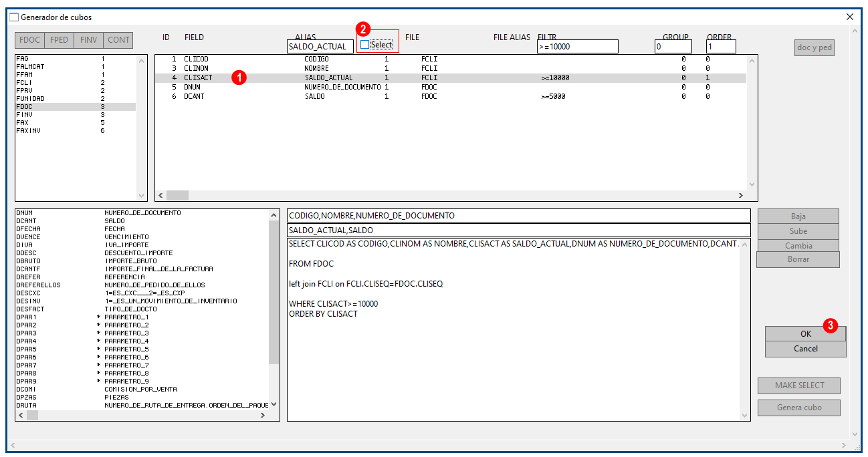This screenshot has height=457, width=868.
Task: Click the FILTR input with >=10000
Action: coord(578,47)
